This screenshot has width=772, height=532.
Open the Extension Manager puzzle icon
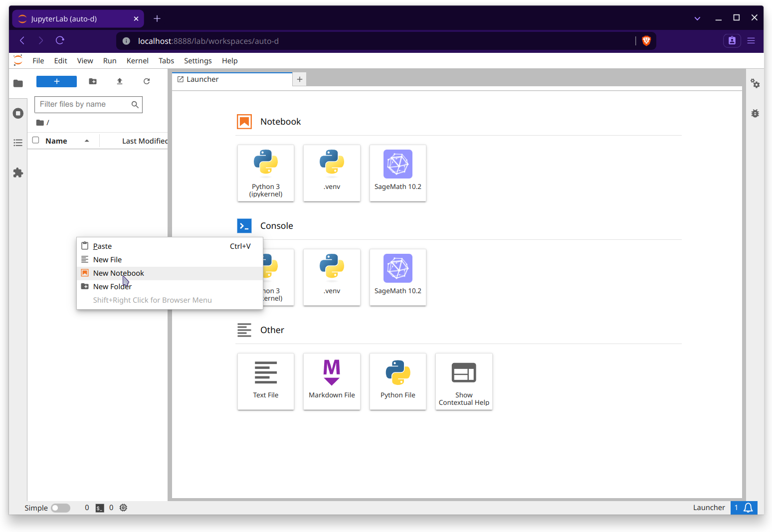click(18, 173)
